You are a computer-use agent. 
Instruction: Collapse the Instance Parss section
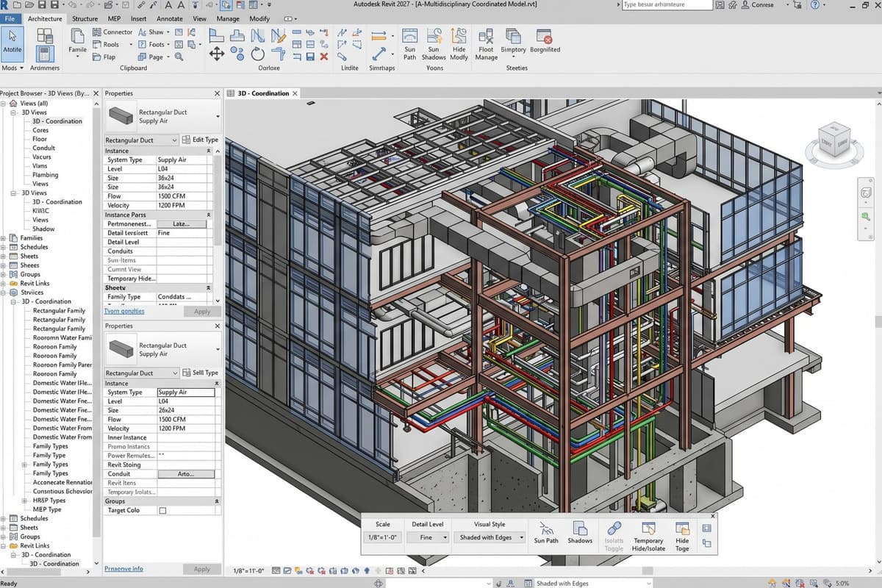pos(209,215)
